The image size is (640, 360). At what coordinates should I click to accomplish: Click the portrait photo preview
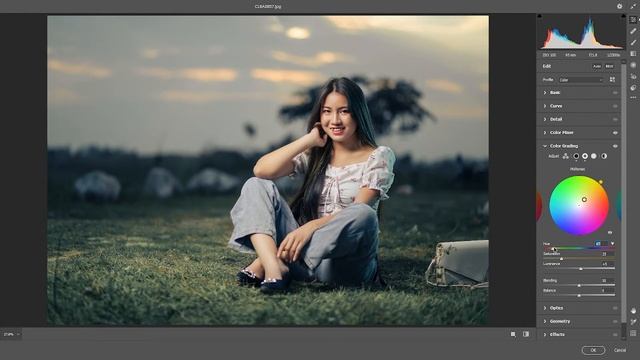pos(268,171)
